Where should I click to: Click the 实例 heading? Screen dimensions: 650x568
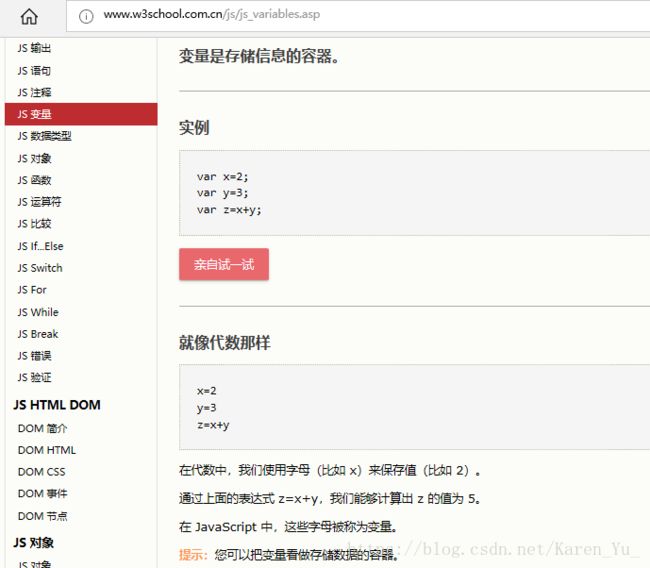point(194,127)
